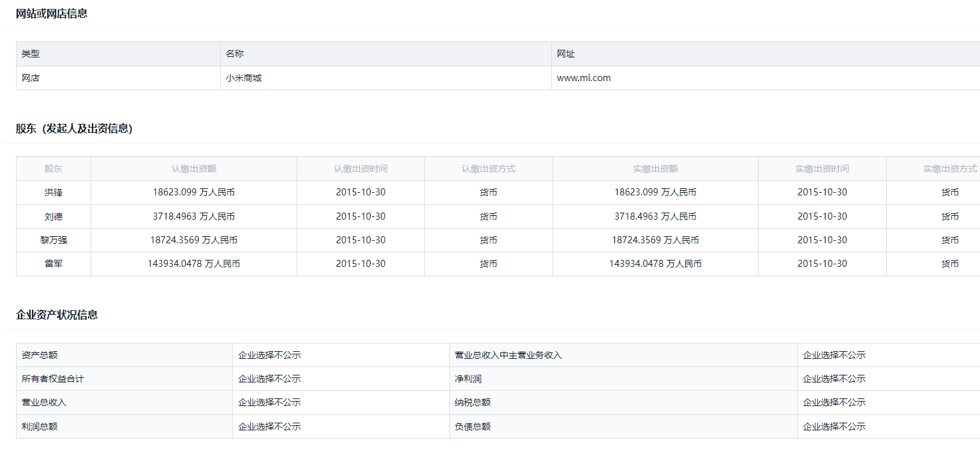This screenshot has height=468, width=980.
Task: Click the 小米商城 shop name cell
Action: (x=243, y=78)
